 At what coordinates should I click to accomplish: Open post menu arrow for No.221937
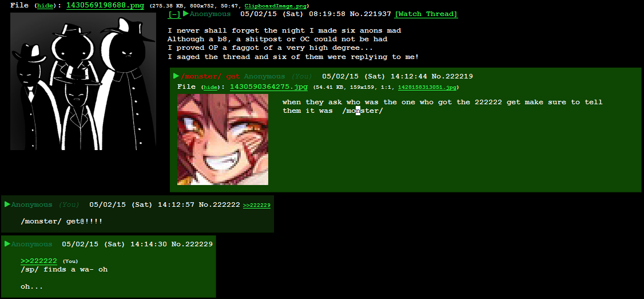tap(186, 14)
